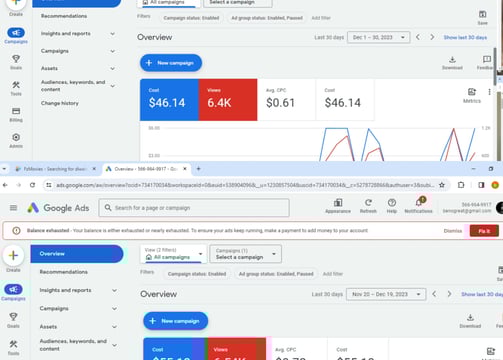Screen dimensions: 503x360
Task: Click Download icon in upper window ($46.14 overview)
Action: pos(452,60)
